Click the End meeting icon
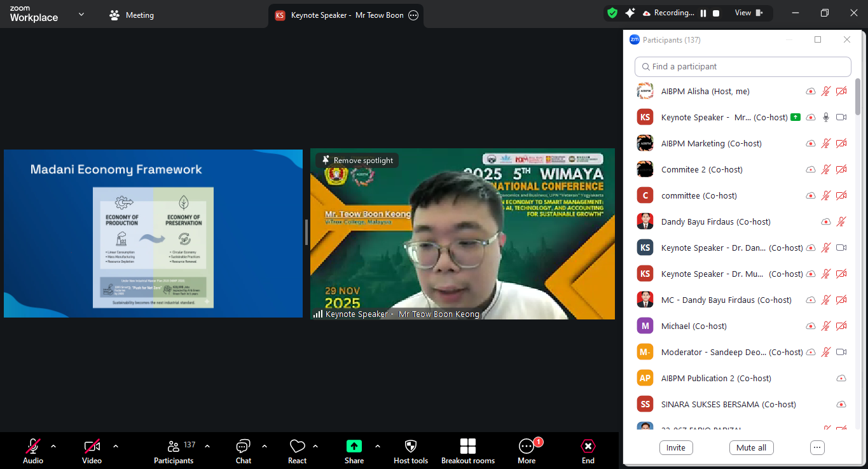Viewport: 868px width, 469px height. point(588,447)
